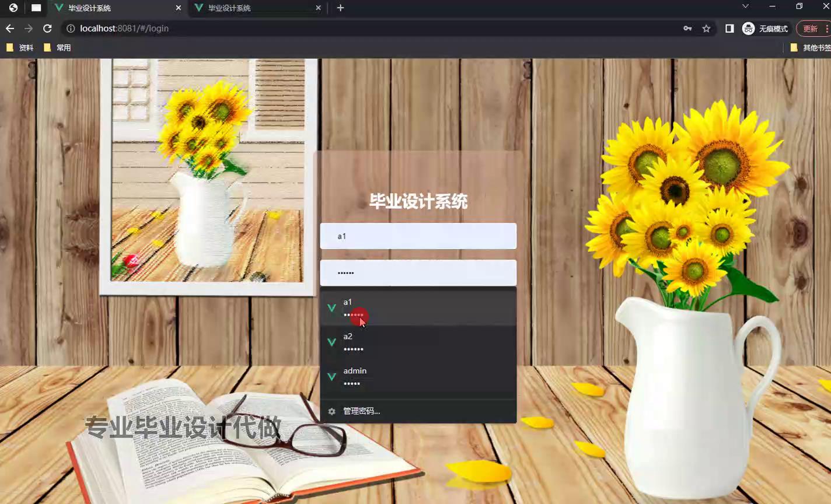Focus the password input field

click(418, 273)
